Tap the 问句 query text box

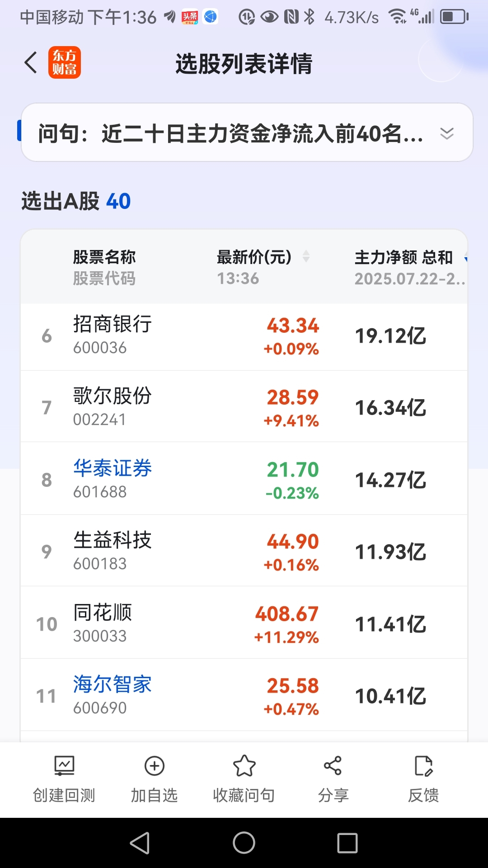[247, 132]
